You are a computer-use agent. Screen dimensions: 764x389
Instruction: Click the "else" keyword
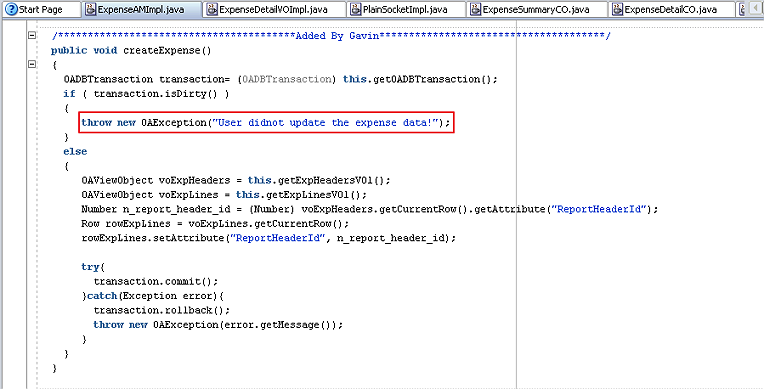point(75,151)
